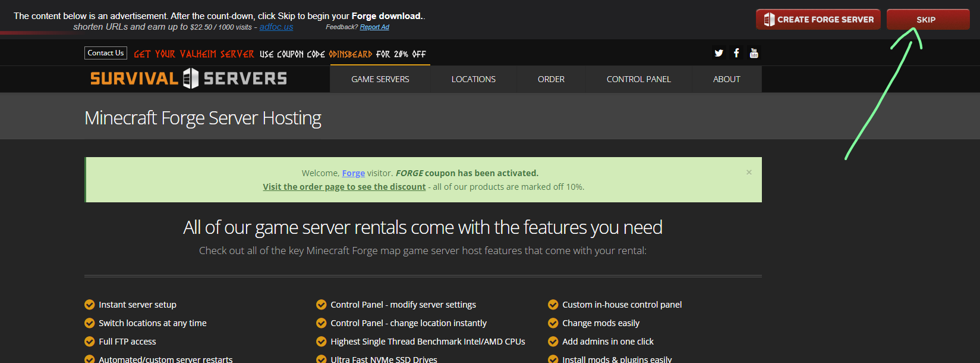Open the About menu item
This screenshot has width=980, height=363.
pos(727,79)
